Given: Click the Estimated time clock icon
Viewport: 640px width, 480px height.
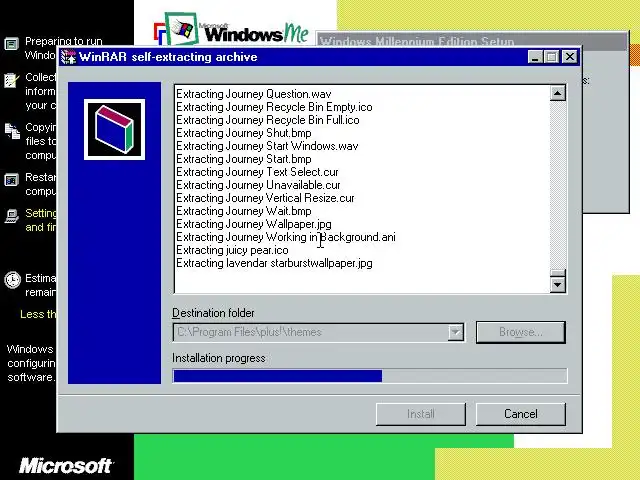Looking at the screenshot, I should (x=13, y=280).
